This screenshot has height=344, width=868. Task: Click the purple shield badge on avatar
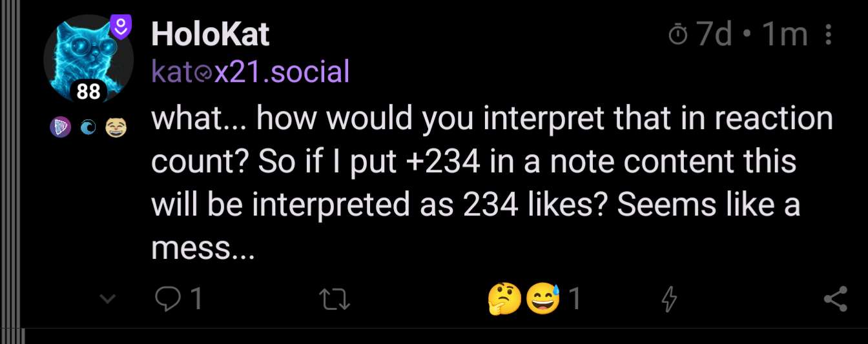(x=121, y=27)
